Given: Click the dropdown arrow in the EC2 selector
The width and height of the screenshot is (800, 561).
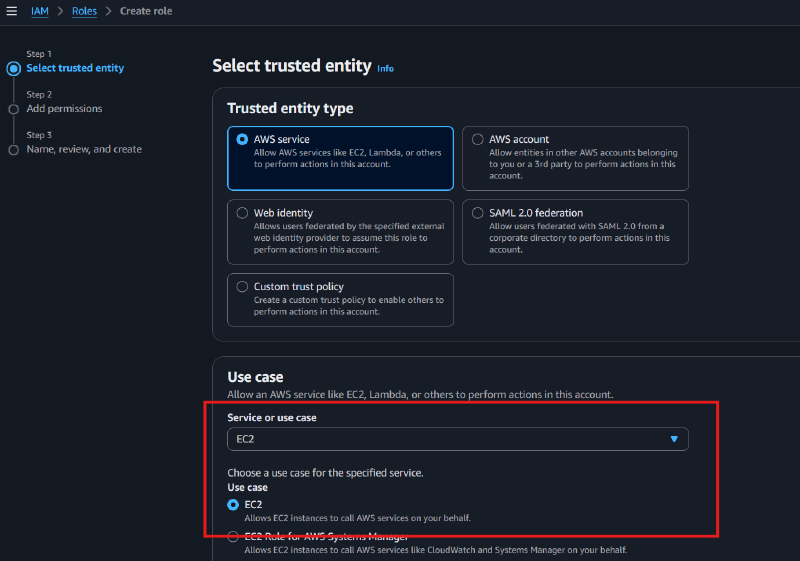Looking at the screenshot, I should click(x=674, y=439).
